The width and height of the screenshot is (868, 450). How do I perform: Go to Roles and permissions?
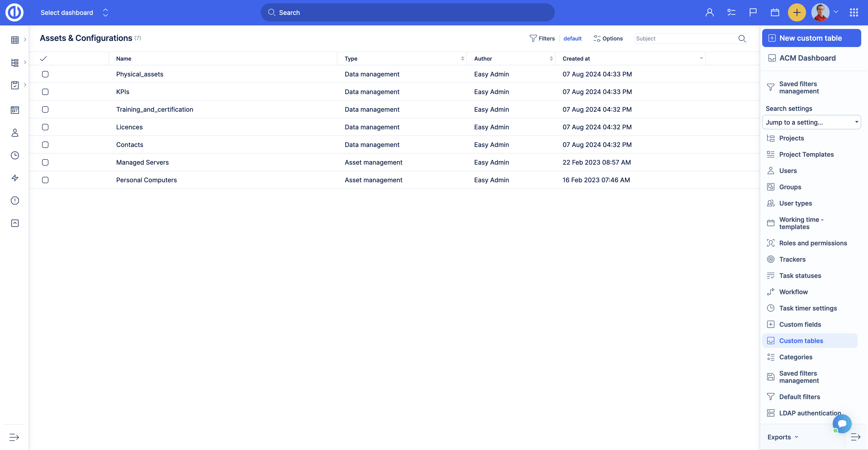pyautogui.click(x=813, y=243)
